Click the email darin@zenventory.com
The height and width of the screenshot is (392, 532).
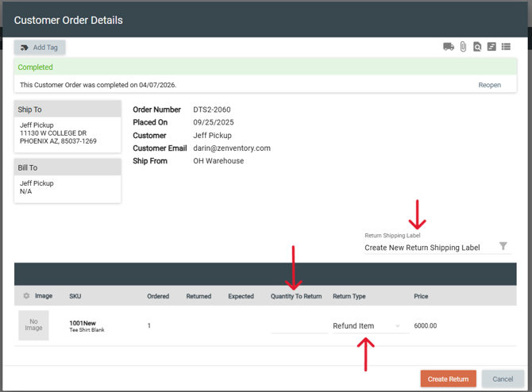[x=232, y=148]
